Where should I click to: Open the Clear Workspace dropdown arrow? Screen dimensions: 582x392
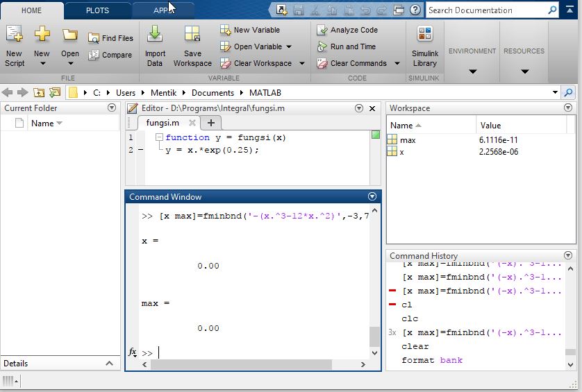point(302,63)
